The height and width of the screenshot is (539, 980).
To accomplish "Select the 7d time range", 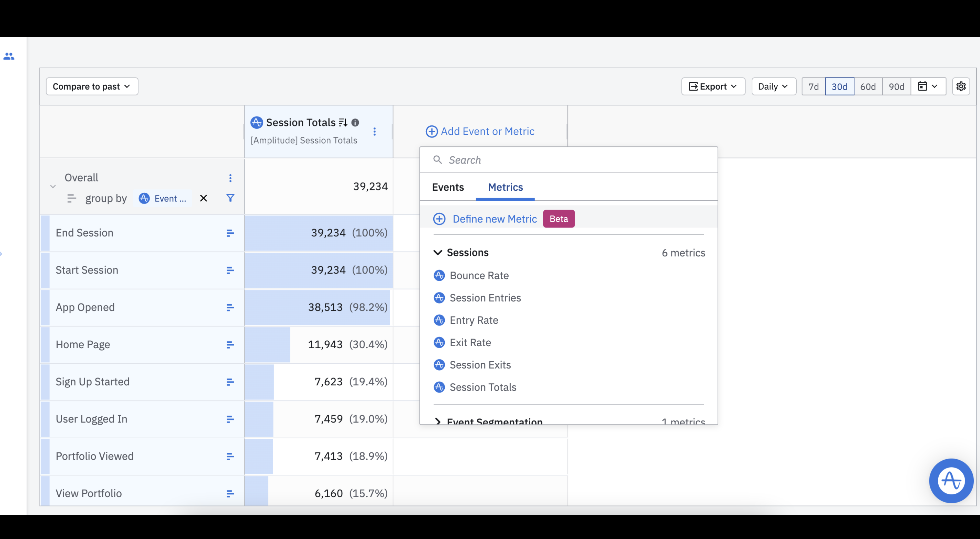I will 813,86.
